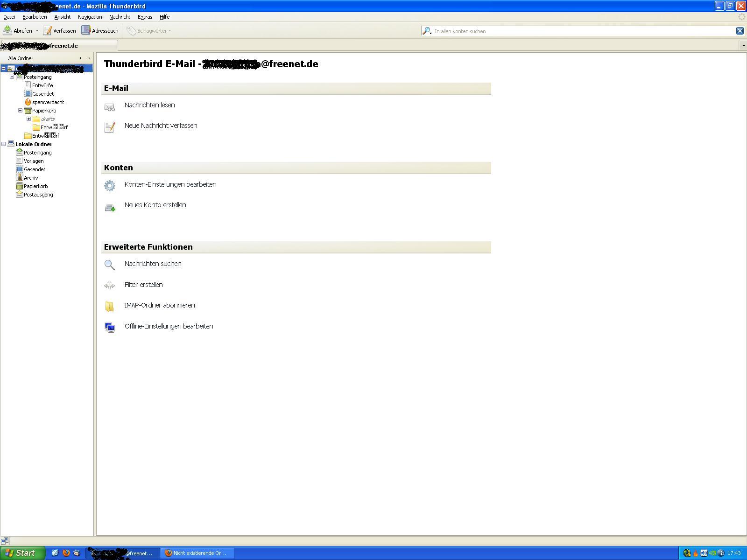This screenshot has width=747, height=560.
Task: Open the Nachricht menu
Action: tap(120, 17)
